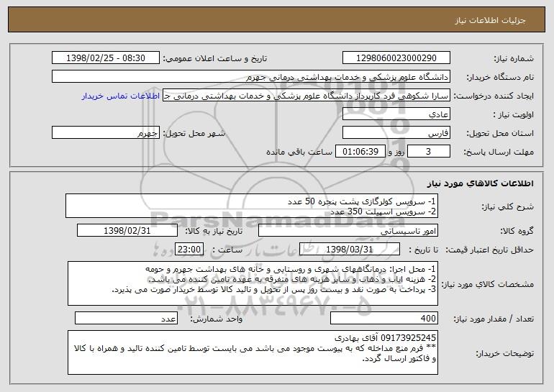
Task: Click the line starting محل اجرا: درمانگاههای شهری
Action: click(291, 270)
